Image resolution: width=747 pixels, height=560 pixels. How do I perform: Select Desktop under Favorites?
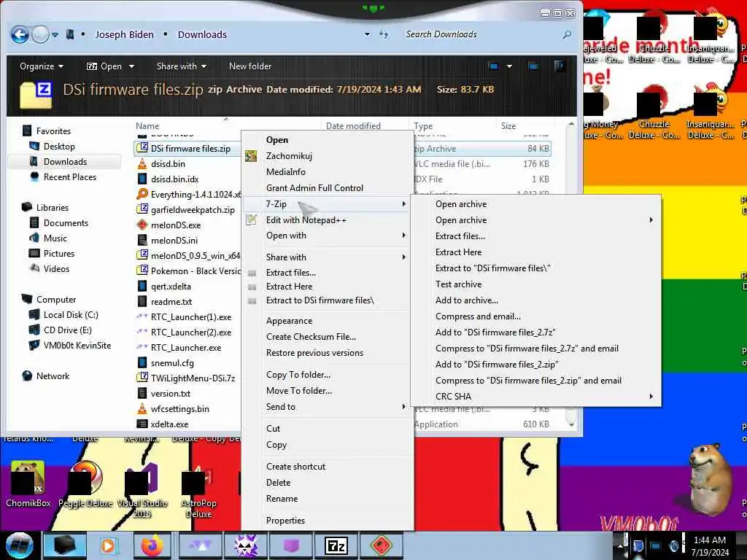[x=59, y=146]
